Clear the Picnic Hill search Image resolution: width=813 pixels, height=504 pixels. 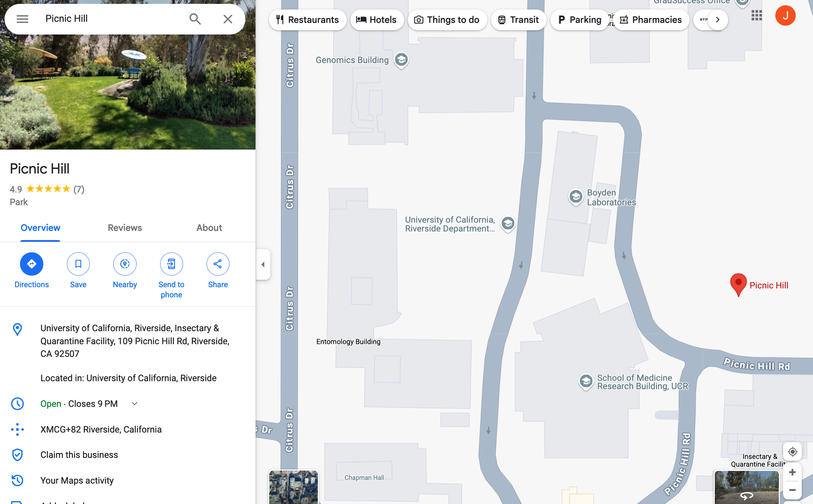coord(228,19)
